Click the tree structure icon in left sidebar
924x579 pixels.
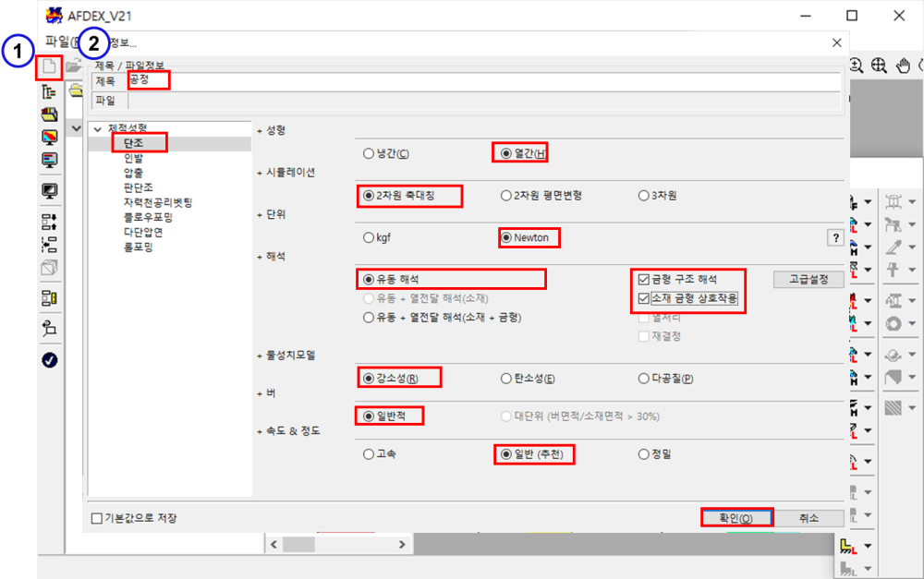coord(50,91)
